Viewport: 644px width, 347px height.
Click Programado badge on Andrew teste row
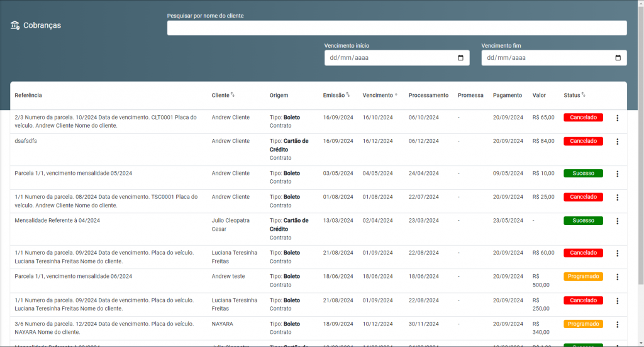583,277
